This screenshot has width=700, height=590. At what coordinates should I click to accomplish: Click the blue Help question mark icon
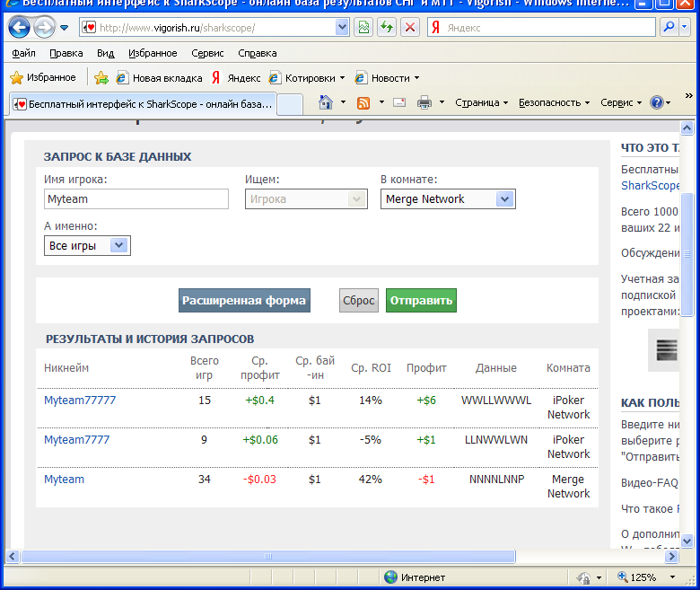(x=657, y=102)
